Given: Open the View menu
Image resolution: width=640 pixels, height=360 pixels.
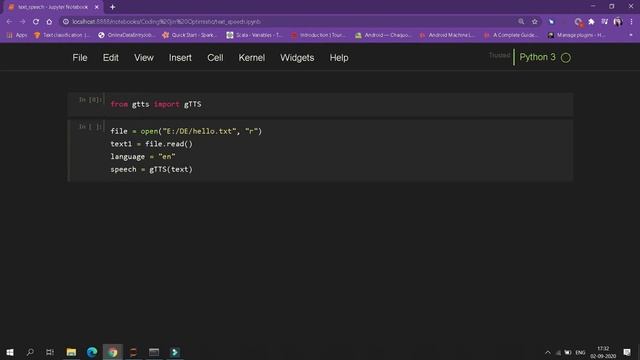Looking at the screenshot, I should point(144,58).
